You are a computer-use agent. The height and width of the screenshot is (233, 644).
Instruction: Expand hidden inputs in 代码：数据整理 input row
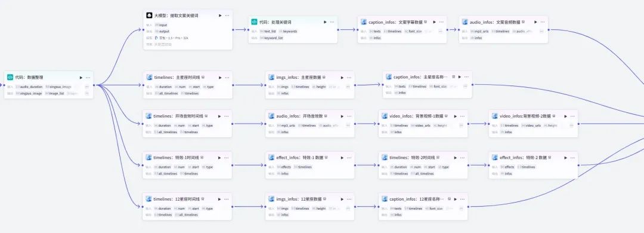pyautogui.click(x=87, y=87)
